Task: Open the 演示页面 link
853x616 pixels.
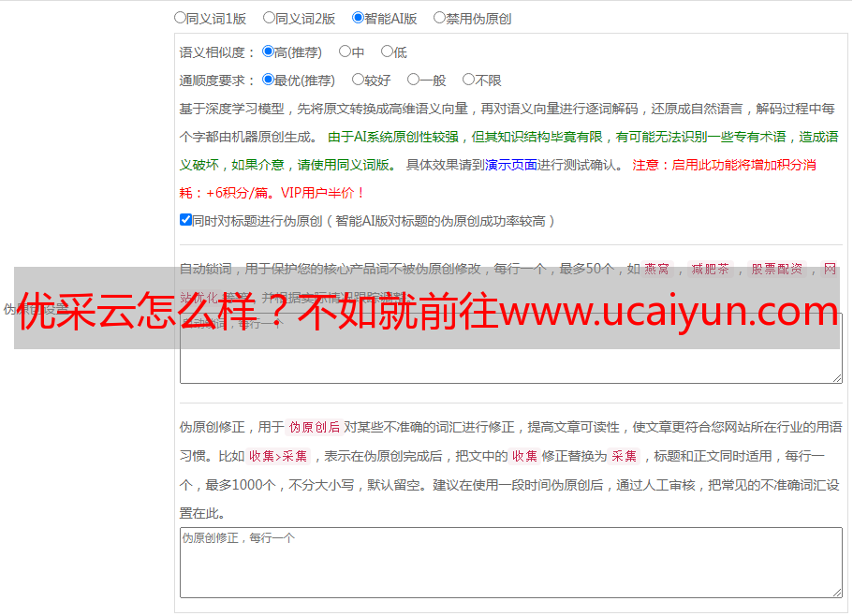Action: (x=511, y=165)
